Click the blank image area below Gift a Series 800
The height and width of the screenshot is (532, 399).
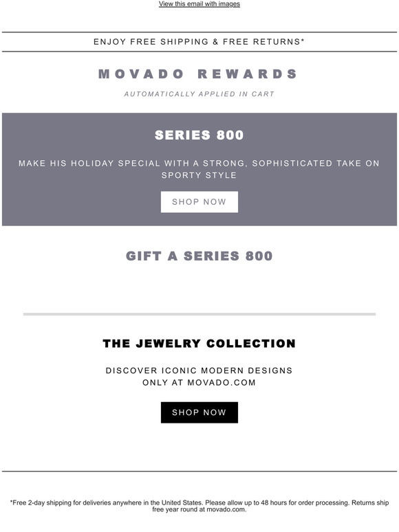click(199, 287)
